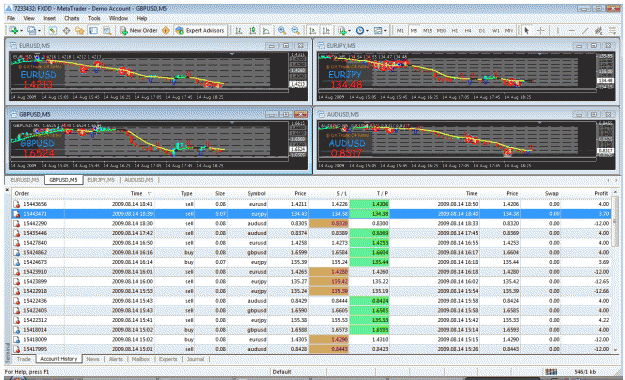Enable the M1 timeframe
Image resolution: width=625 pixels, height=380 pixels.
(x=400, y=31)
